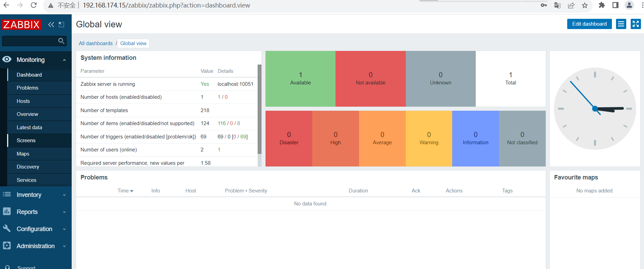The height and width of the screenshot is (269, 644).
Task: Expand the Configuration section chevron
Action: click(x=64, y=229)
